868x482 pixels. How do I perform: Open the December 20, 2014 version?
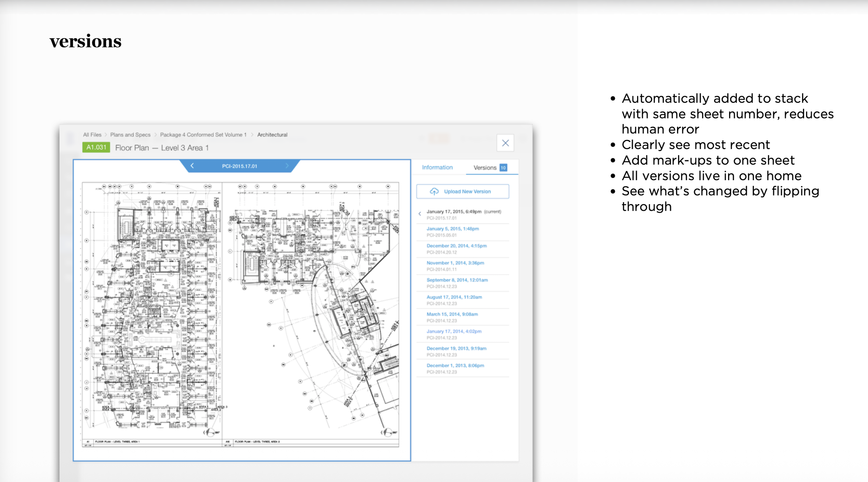(456, 246)
